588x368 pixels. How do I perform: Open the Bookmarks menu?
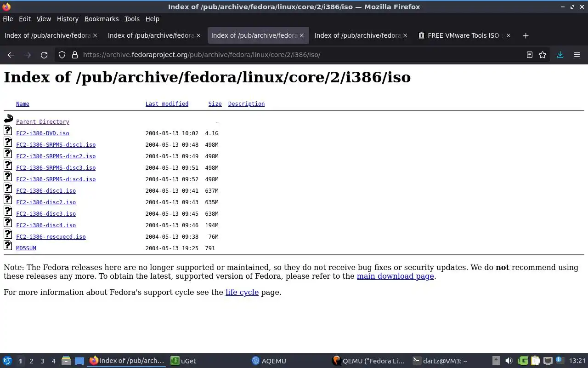102,19
